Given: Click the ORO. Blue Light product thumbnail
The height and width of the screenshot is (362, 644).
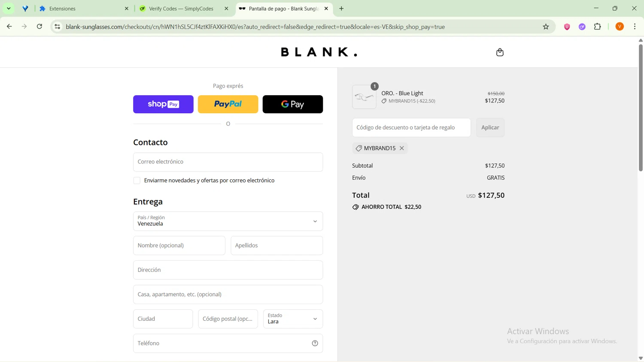Looking at the screenshot, I should click(x=364, y=97).
